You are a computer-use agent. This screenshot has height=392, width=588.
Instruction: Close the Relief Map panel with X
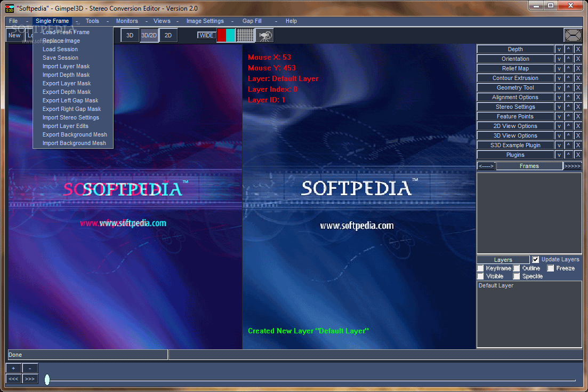click(x=578, y=68)
